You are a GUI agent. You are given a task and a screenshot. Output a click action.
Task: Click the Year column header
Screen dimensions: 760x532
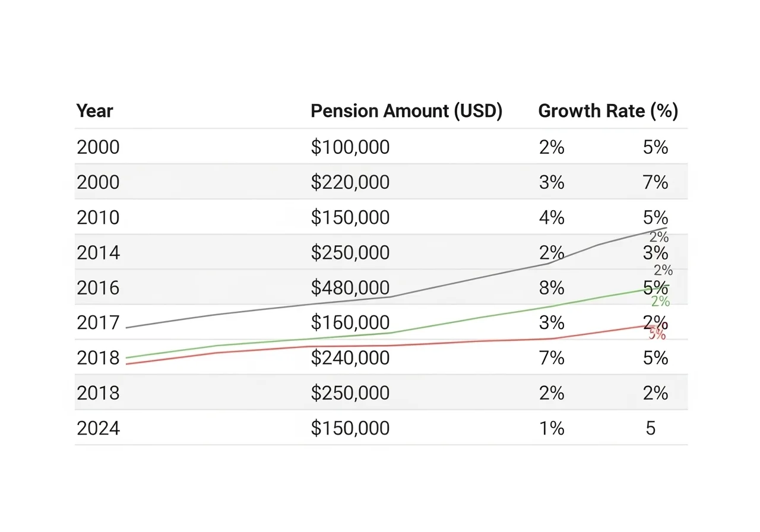point(94,111)
